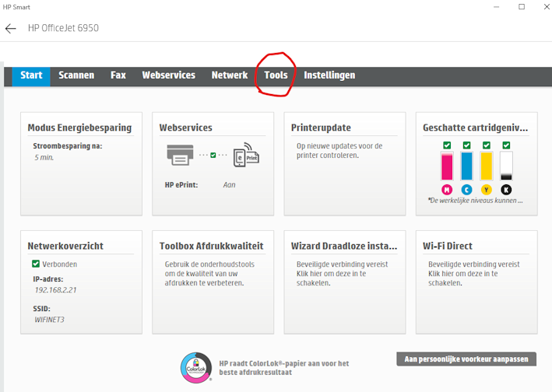Open the Tools tab

coord(276,75)
